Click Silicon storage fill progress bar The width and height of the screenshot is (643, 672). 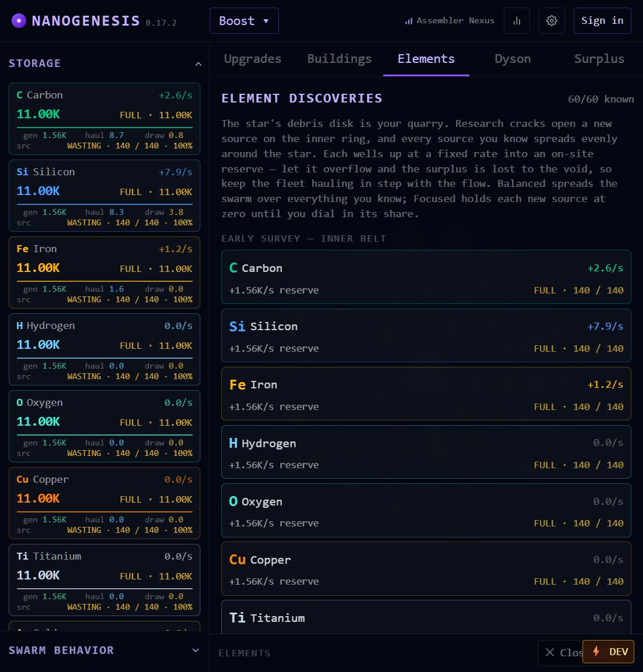click(x=105, y=204)
